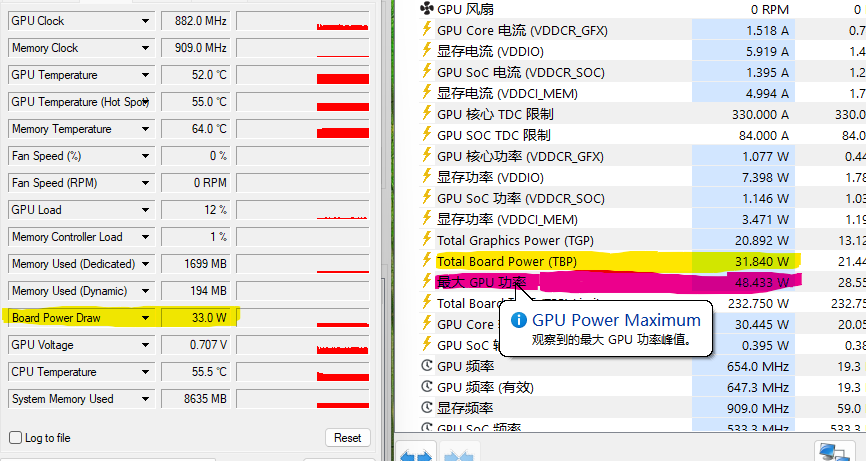866x461 pixels.
Task: Open the GPU Temperature 52.0 °C dropdown
Action: [x=145, y=75]
